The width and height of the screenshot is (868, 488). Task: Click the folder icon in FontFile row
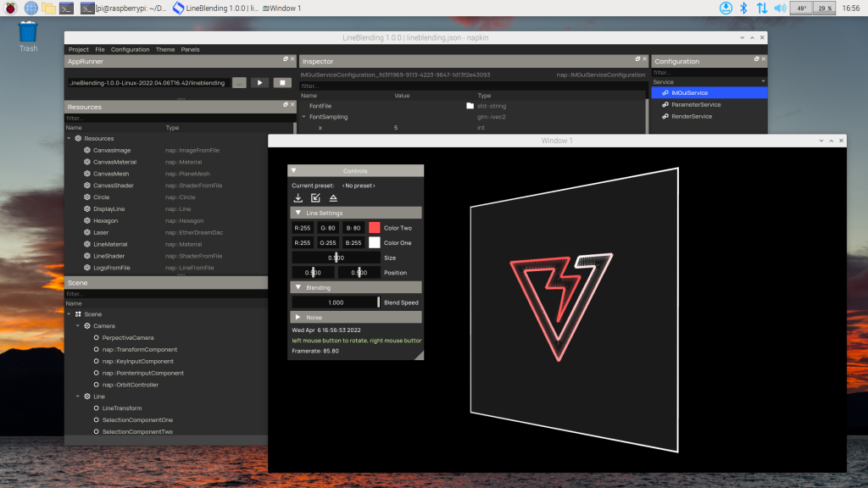470,106
